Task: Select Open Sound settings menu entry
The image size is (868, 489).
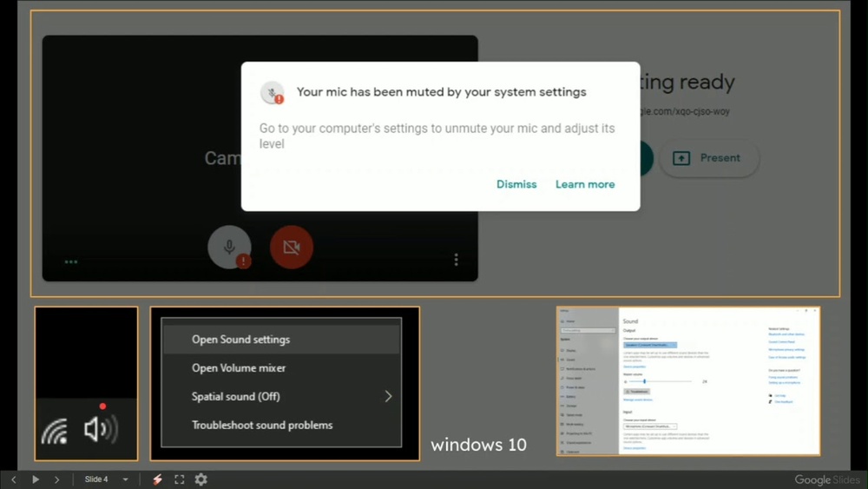Action: 282,340
